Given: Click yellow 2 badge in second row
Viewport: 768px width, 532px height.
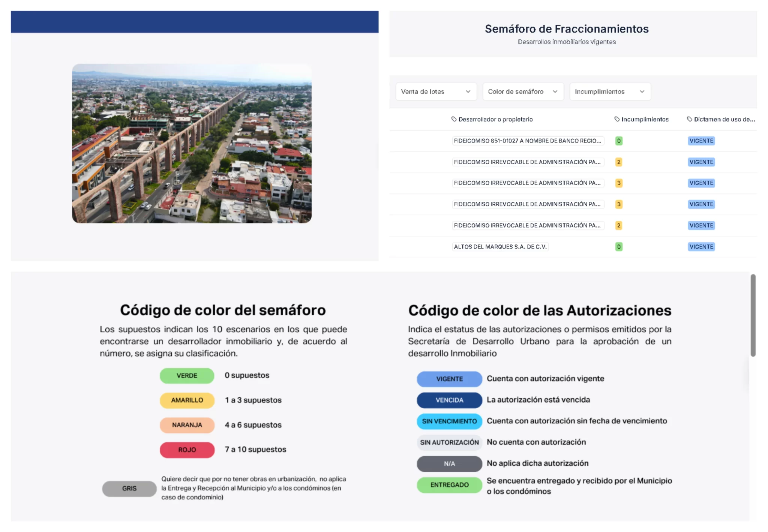Looking at the screenshot, I should 619,162.
